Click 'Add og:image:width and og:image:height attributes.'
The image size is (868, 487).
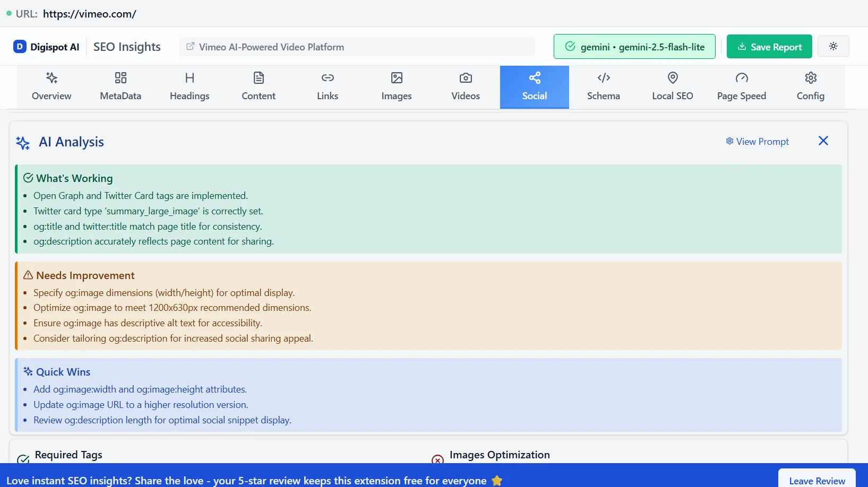140,389
